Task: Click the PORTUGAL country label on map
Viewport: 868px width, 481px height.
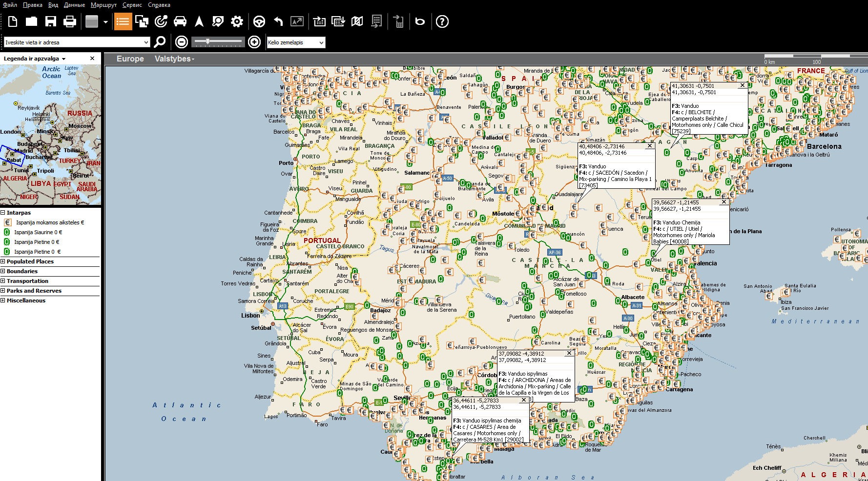Action: (x=322, y=240)
